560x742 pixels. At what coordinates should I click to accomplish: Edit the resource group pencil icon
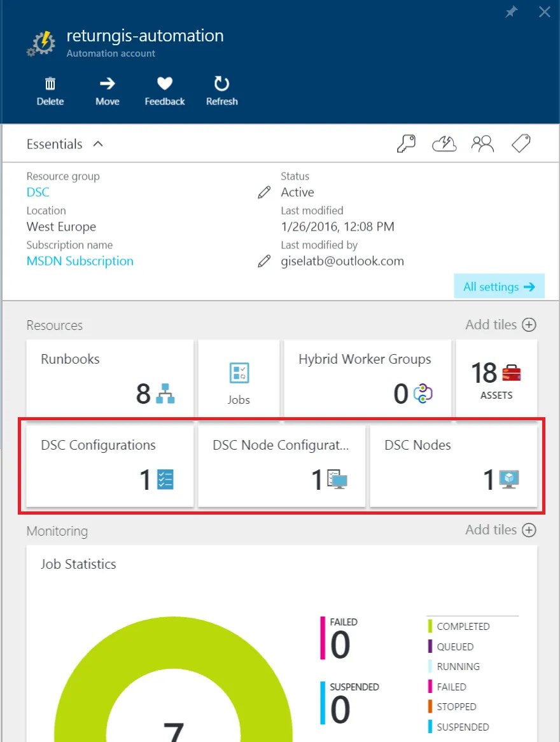pyautogui.click(x=264, y=192)
